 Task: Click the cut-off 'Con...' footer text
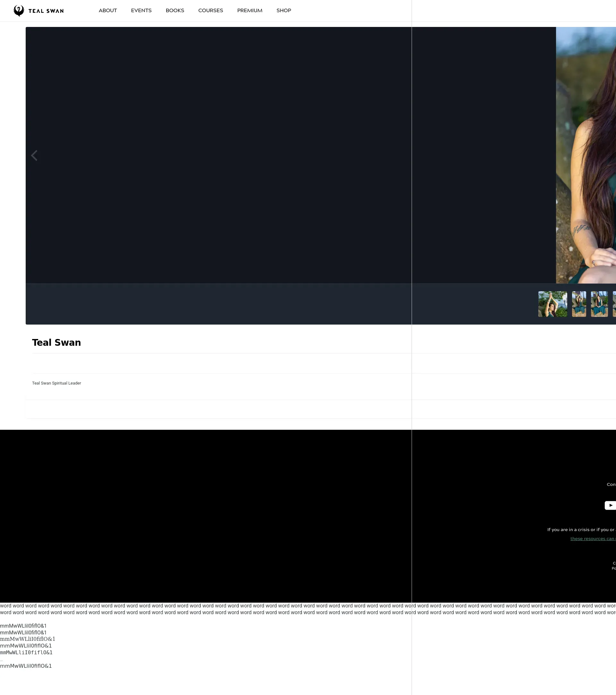pos(611,485)
